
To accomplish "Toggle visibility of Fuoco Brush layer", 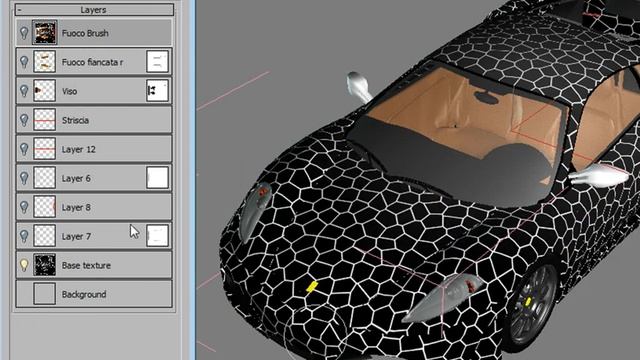I will 24,33.
